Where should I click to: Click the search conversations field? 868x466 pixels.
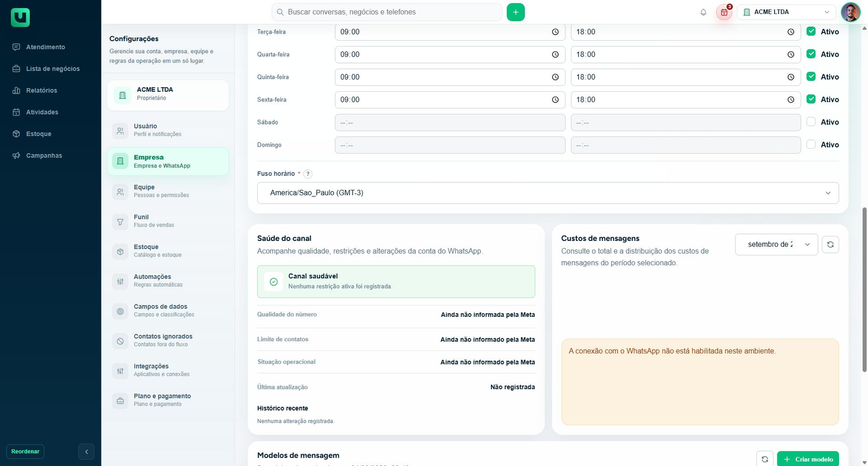tap(387, 12)
